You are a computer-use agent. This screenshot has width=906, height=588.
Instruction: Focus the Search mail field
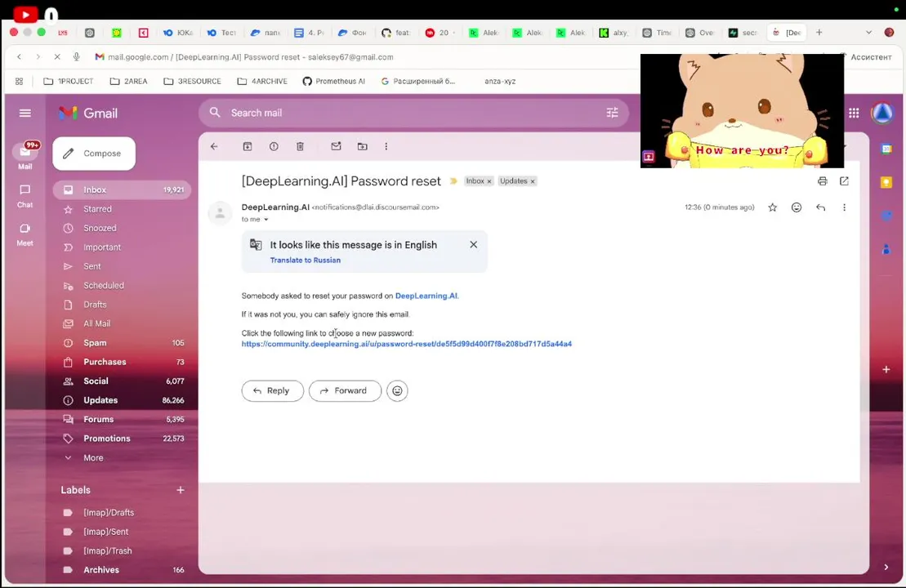point(413,114)
